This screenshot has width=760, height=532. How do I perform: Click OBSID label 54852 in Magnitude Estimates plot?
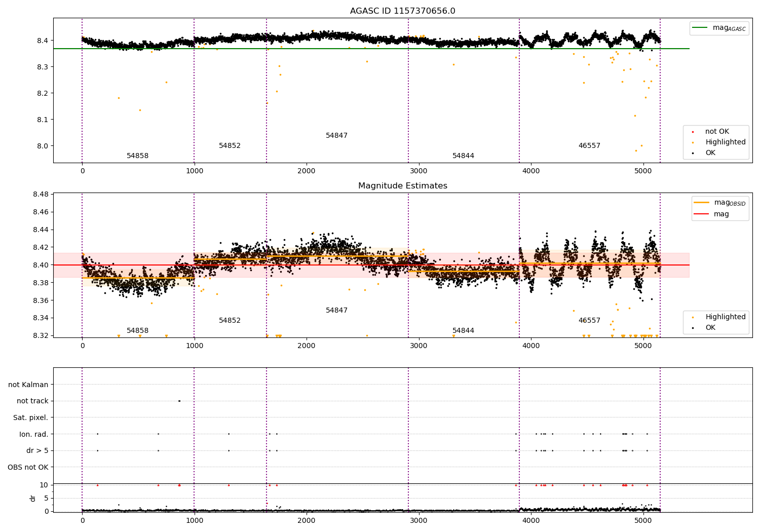click(x=230, y=321)
